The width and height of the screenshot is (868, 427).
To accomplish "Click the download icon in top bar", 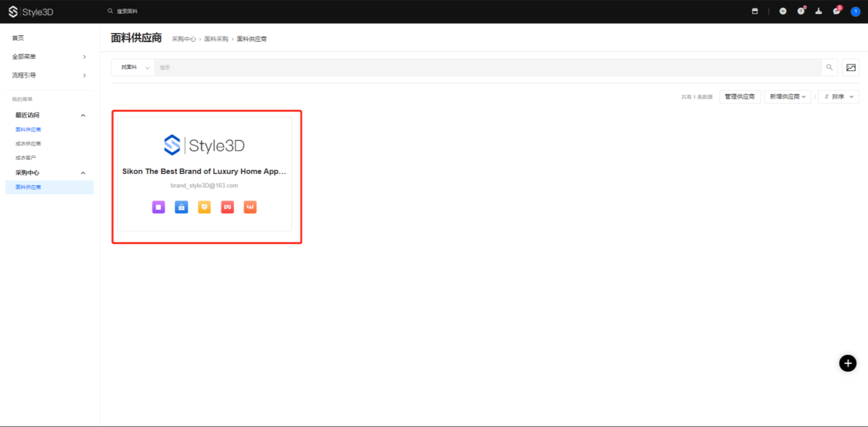I will coord(819,11).
